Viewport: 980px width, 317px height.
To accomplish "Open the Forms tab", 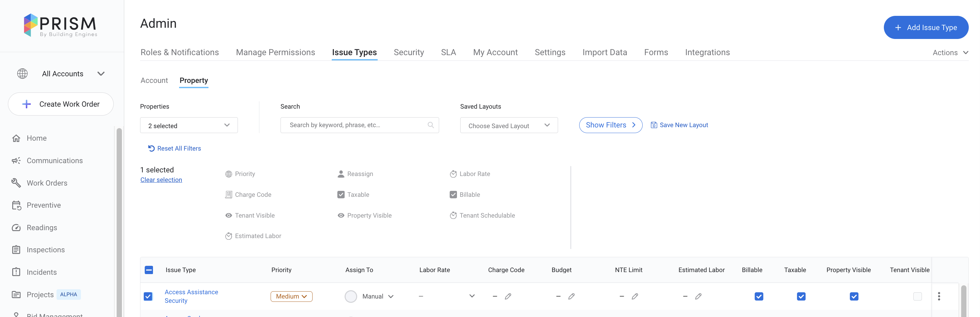I will pyautogui.click(x=656, y=53).
